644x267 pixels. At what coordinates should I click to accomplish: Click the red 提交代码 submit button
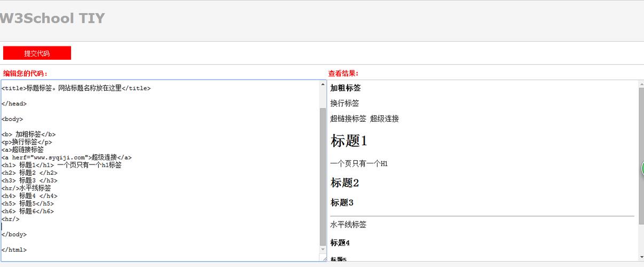click(37, 53)
